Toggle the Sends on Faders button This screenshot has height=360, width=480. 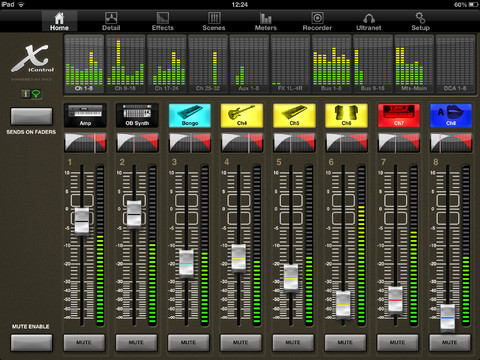(x=31, y=116)
